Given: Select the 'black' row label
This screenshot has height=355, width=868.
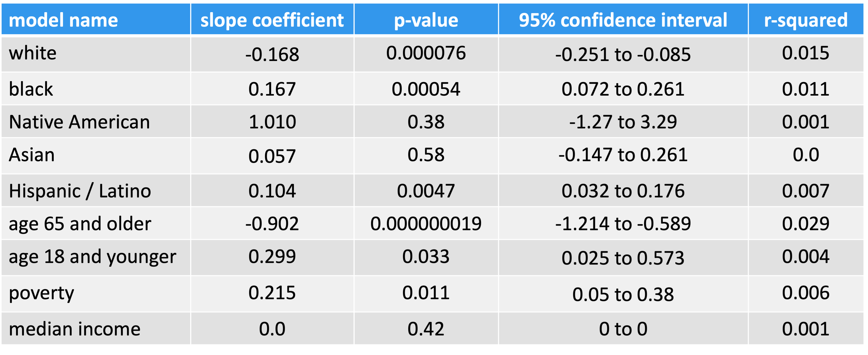Looking at the screenshot, I should pyautogui.click(x=31, y=89).
